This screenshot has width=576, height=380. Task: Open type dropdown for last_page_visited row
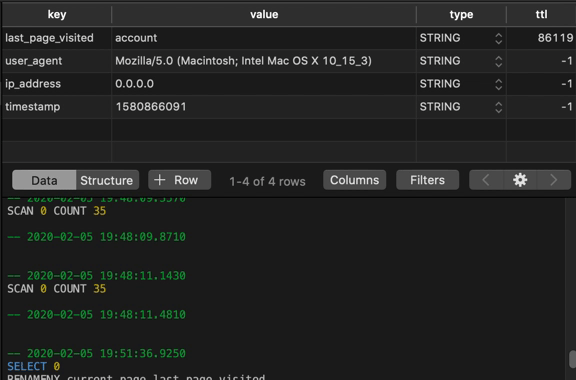pyautogui.click(x=498, y=38)
